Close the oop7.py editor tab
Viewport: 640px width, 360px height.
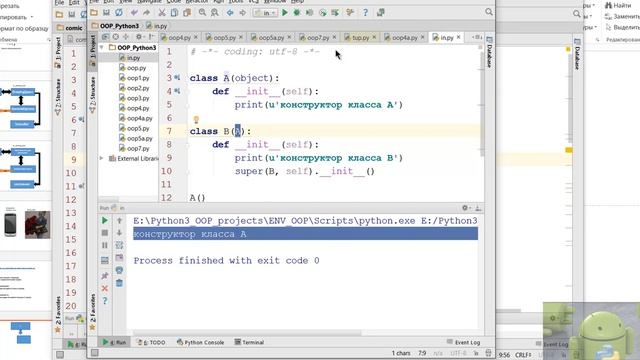[334, 37]
